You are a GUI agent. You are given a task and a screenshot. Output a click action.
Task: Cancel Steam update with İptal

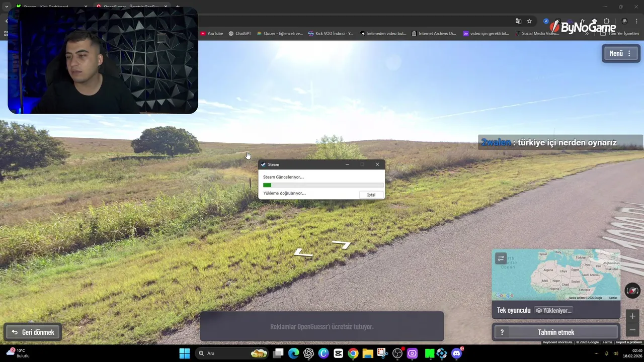coord(371,195)
